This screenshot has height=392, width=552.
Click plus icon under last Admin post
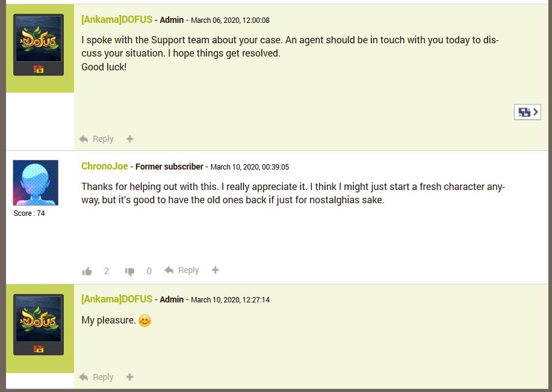(x=130, y=377)
